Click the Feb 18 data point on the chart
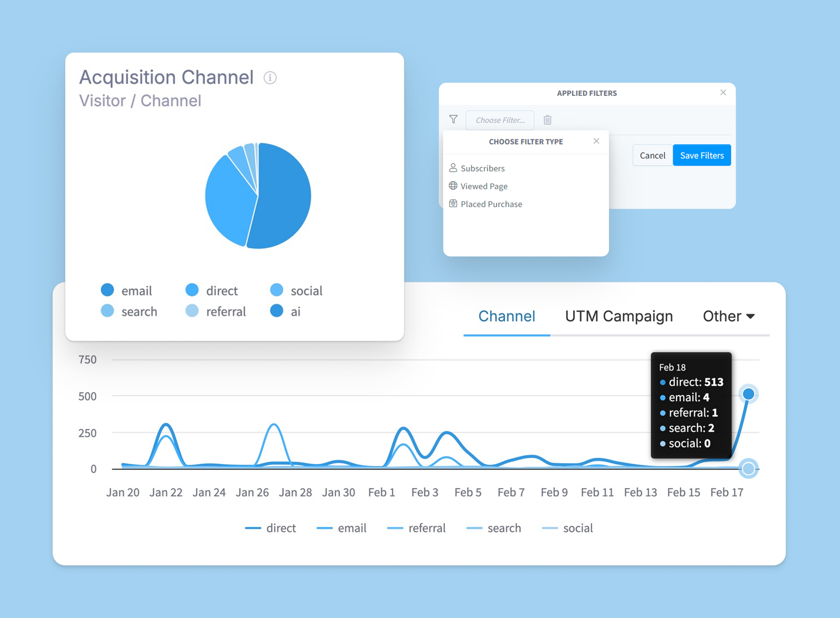This screenshot has width=840, height=618. pyautogui.click(x=748, y=394)
